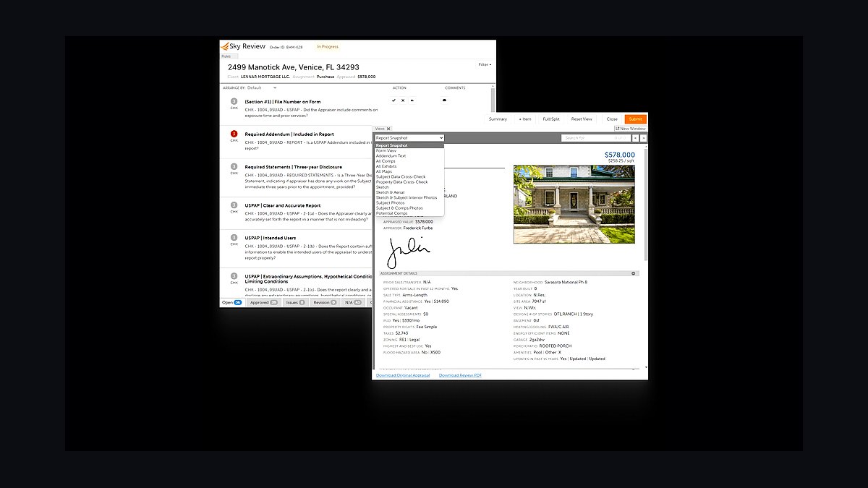Choose Subject & Comps Photos option
868x488 pixels.
[x=409, y=208]
